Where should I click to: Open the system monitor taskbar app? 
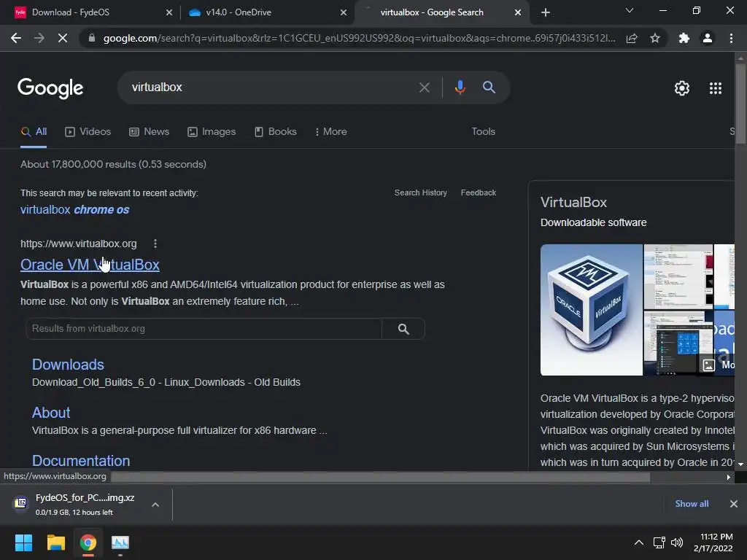click(x=120, y=542)
